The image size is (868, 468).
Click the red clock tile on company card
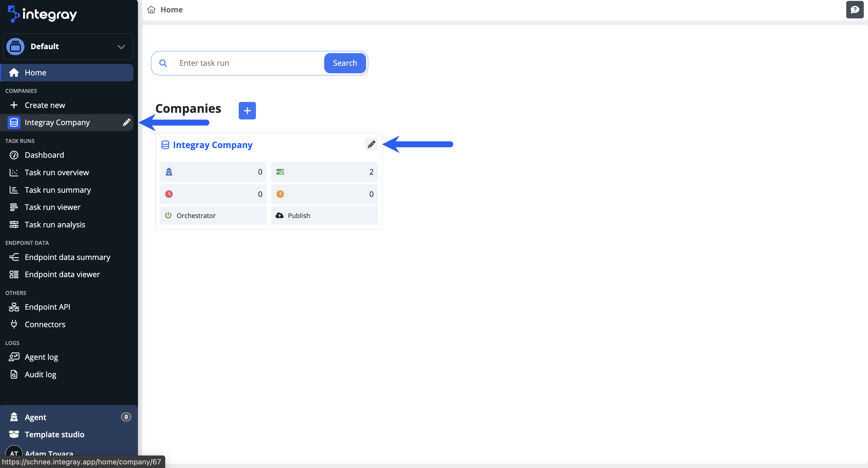click(x=213, y=194)
